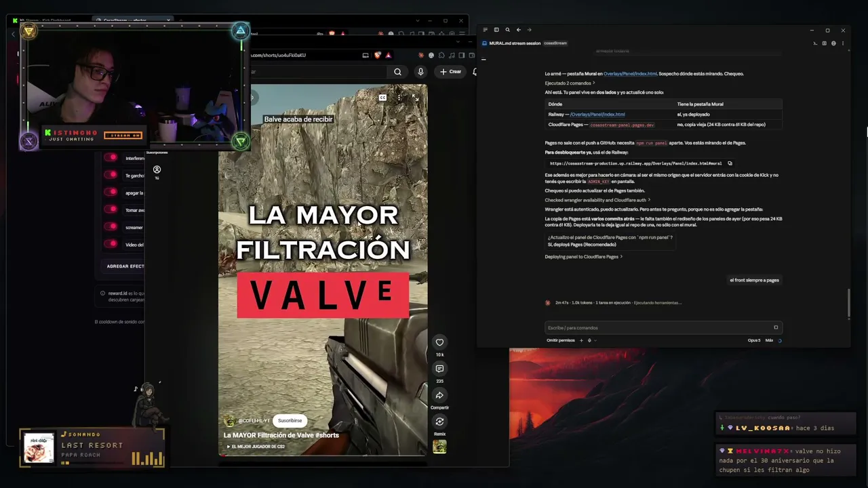Remix the YouTube short
Viewport: 868px width, 488px height.
[x=439, y=422]
